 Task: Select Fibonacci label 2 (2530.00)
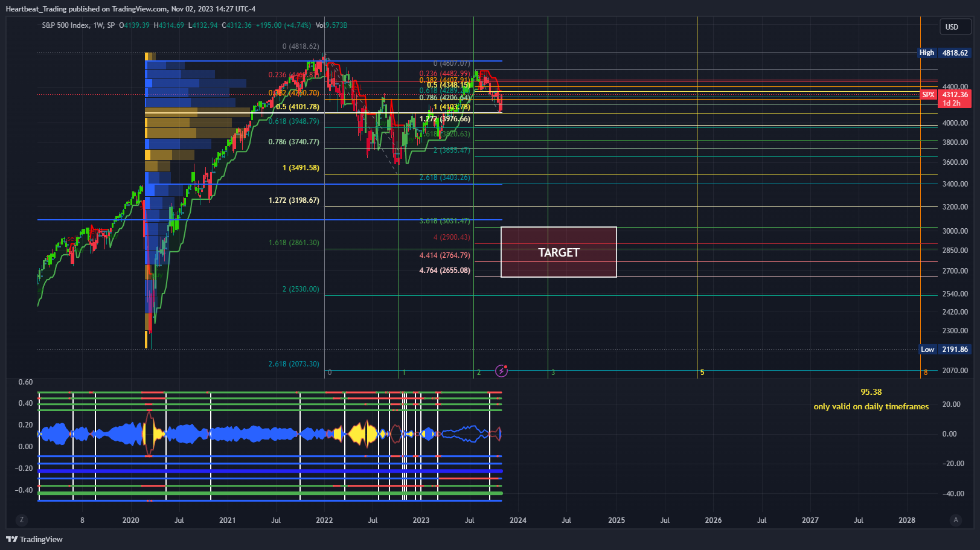coord(301,289)
